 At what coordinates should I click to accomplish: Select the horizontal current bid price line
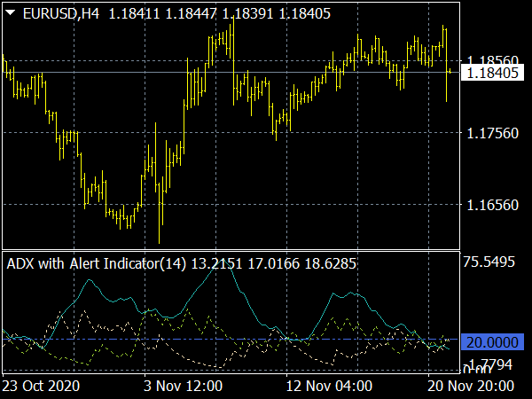[x=266, y=72]
